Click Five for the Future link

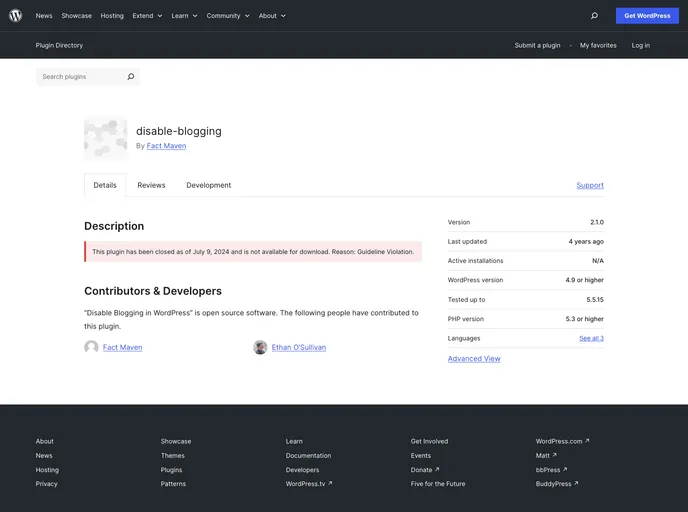pos(438,483)
